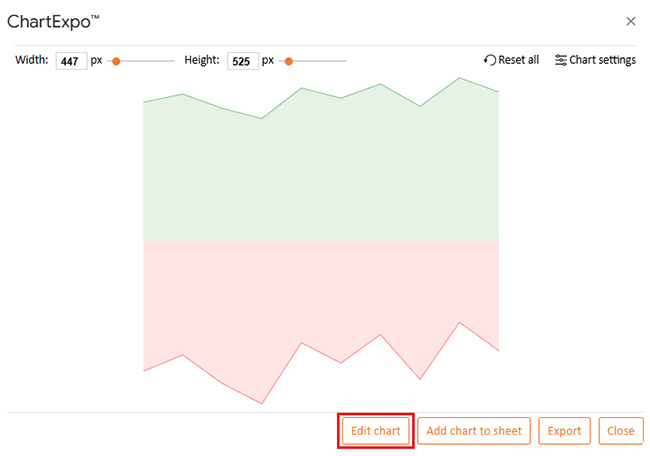The image size is (650, 456).
Task: Click the Width slider orange handle
Action: (116, 61)
